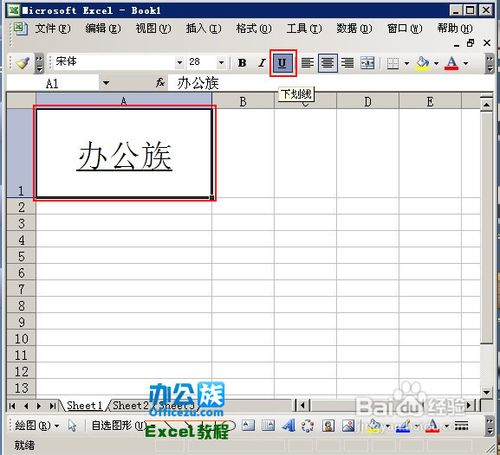Click vertical scrollbar up arrow
Screen dimensions: 500x455
[486, 105]
